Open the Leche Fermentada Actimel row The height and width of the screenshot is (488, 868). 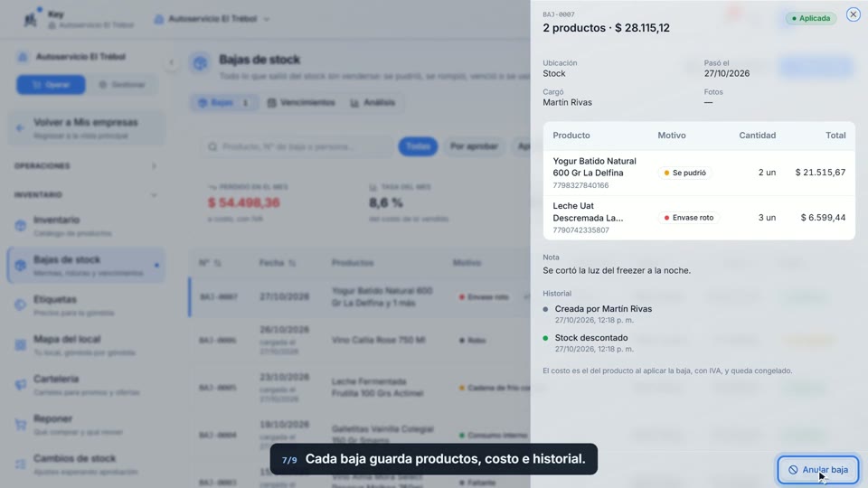point(360,388)
